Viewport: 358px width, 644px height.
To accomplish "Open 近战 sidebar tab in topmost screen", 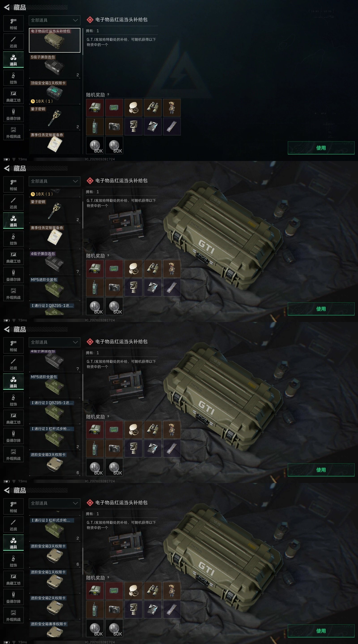I will tap(13, 42).
